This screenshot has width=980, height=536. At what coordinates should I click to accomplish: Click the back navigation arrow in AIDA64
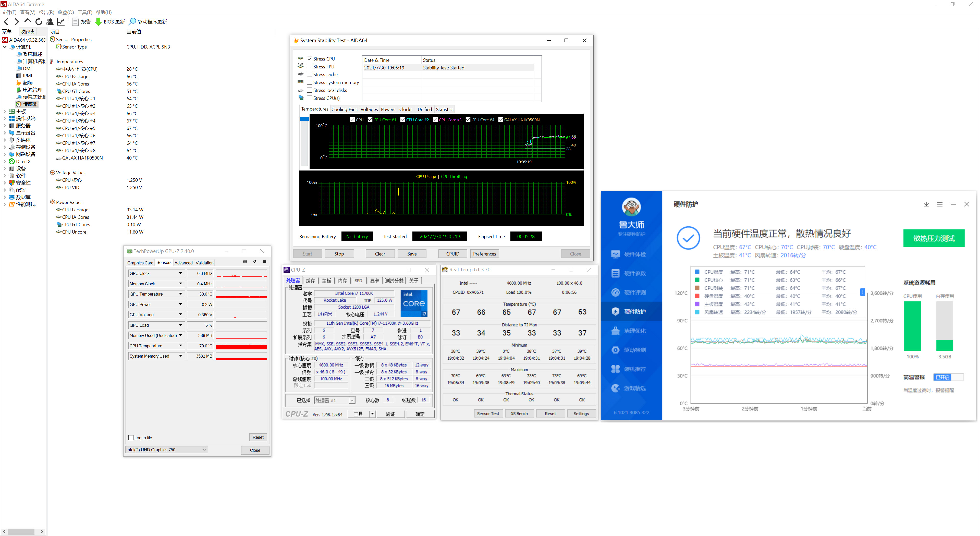(6, 22)
